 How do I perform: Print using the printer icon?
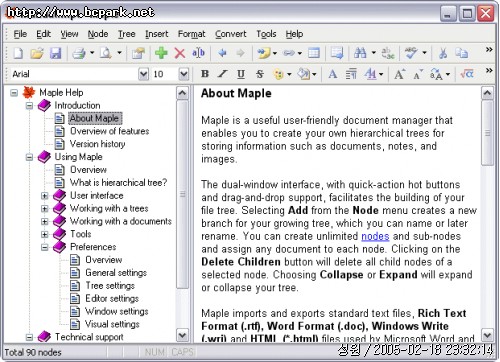(x=79, y=53)
